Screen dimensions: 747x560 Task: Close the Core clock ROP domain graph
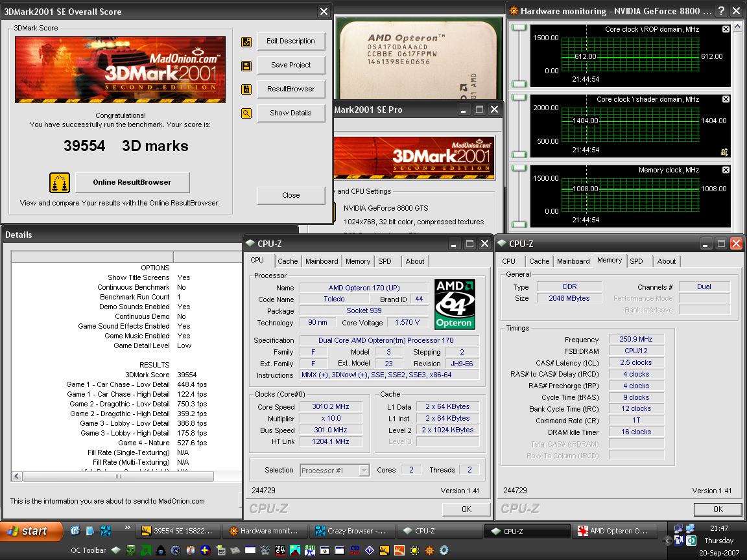pyautogui.click(x=726, y=29)
